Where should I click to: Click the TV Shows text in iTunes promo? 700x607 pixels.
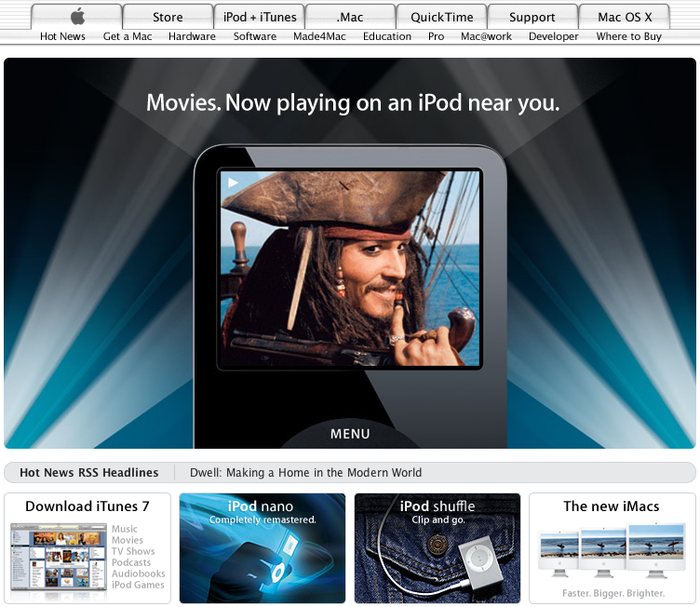coord(133,551)
